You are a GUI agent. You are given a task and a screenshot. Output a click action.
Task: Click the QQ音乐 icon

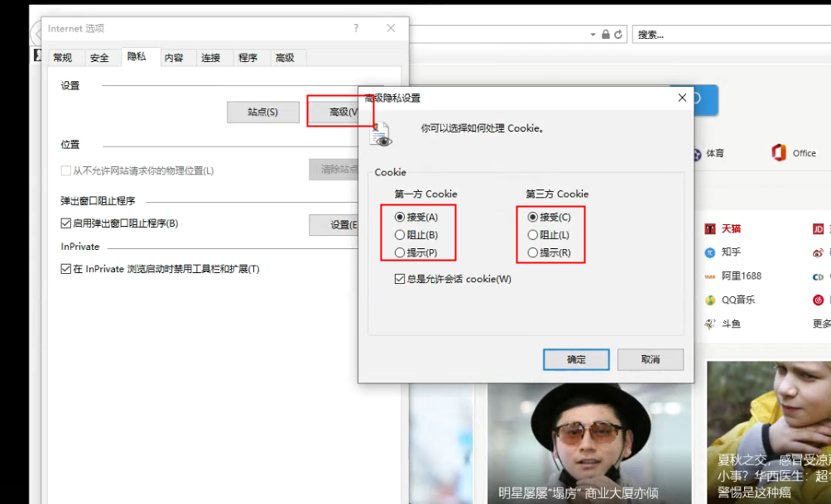[709, 300]
